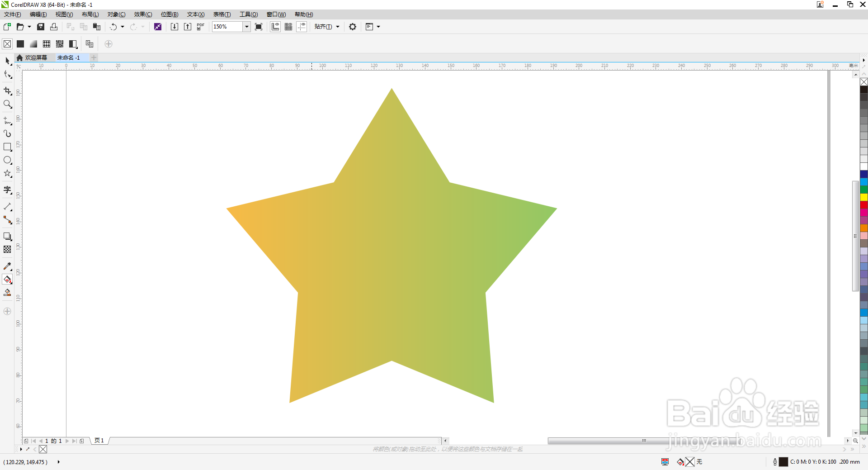The image size is (868, 470).
Task: Toggle rulers display
Action: click(275, 27)
